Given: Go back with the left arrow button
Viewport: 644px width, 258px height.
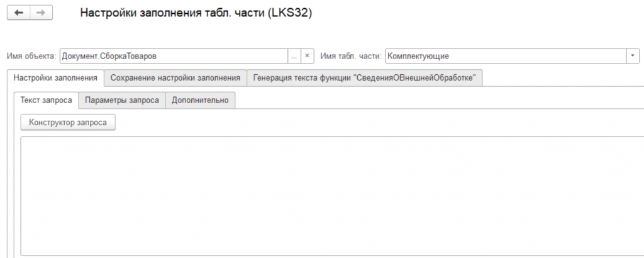Looking at the screenshot, I should click(x=18, y=13).
